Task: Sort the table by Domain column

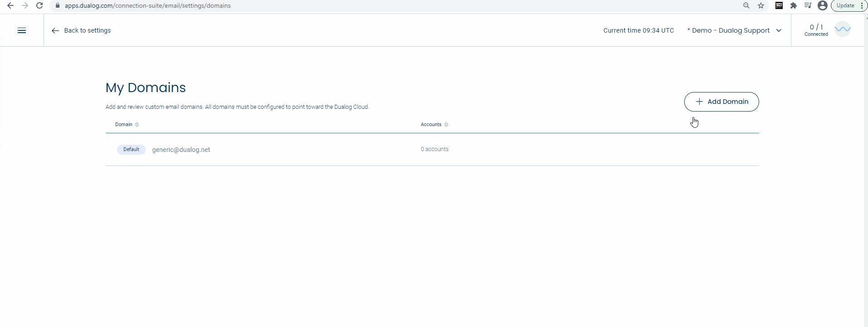Action: click(x=127, y=124)
